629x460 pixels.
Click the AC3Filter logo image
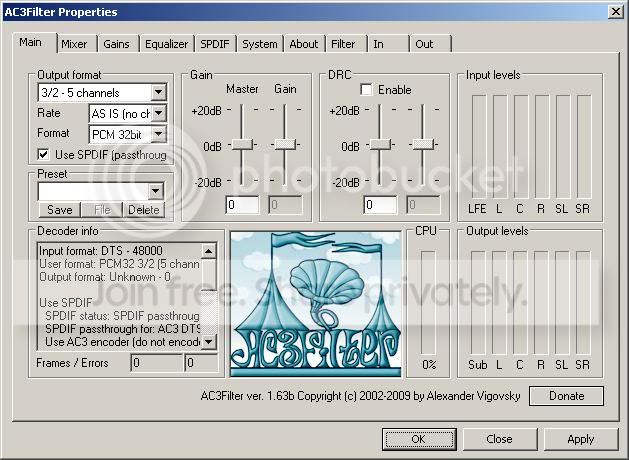coord(316,304)
